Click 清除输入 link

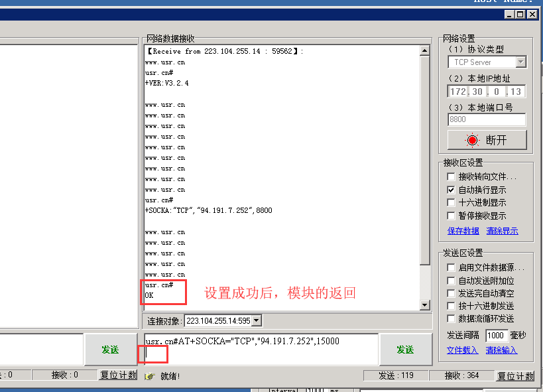coord(501,350)
